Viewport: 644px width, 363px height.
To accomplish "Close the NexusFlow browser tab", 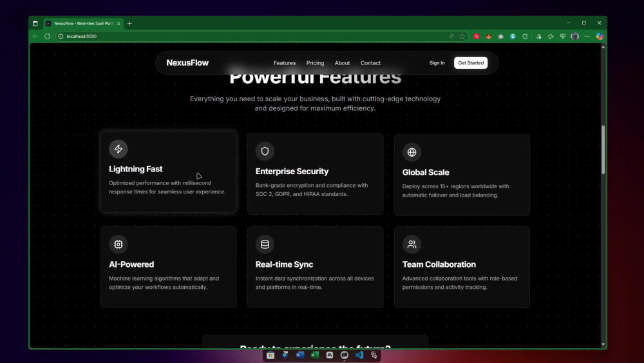I will [x=118, y=23].
